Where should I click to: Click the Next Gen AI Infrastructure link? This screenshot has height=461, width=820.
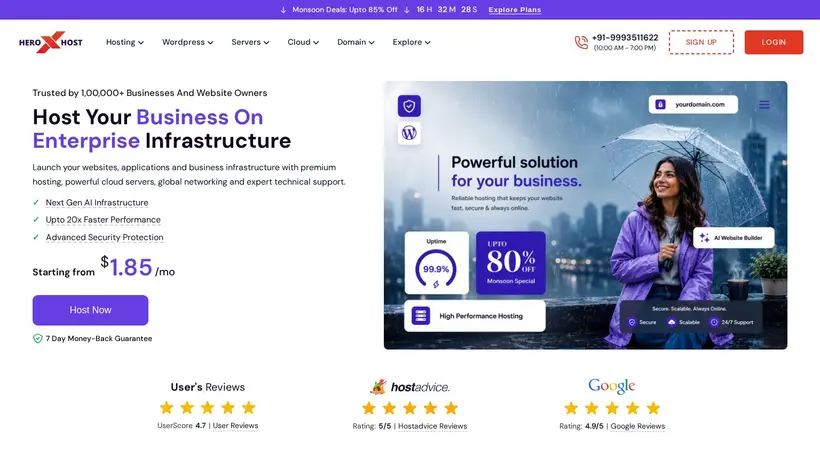pos(97,202)
